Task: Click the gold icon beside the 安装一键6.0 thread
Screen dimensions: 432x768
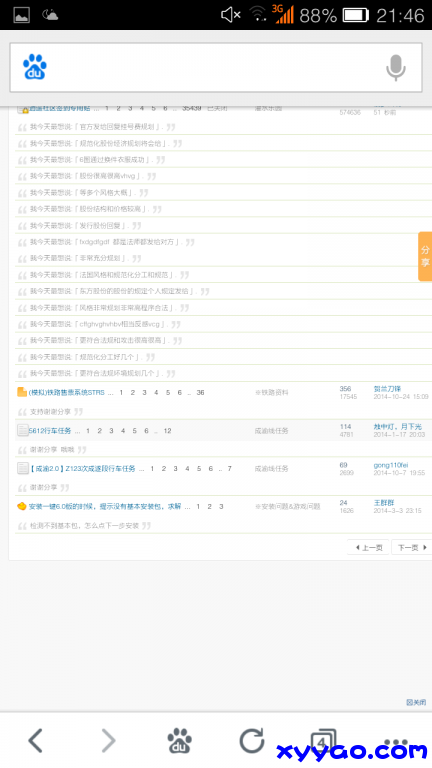Action: tap(22, 506)
